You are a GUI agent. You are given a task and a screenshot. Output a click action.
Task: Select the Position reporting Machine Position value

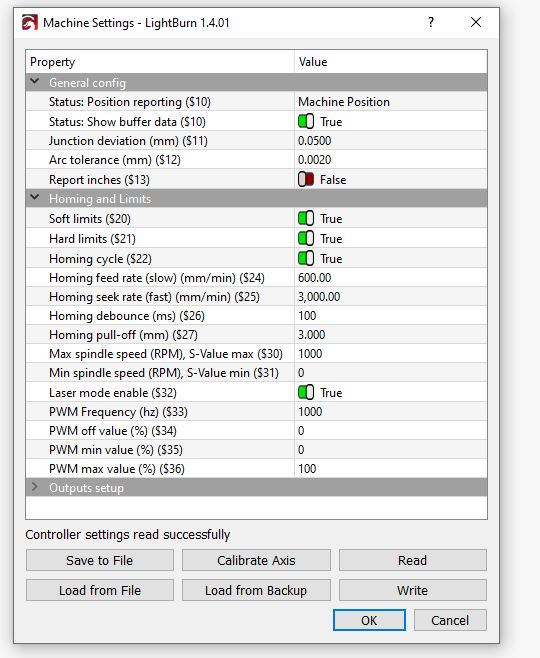click(391, 102)
